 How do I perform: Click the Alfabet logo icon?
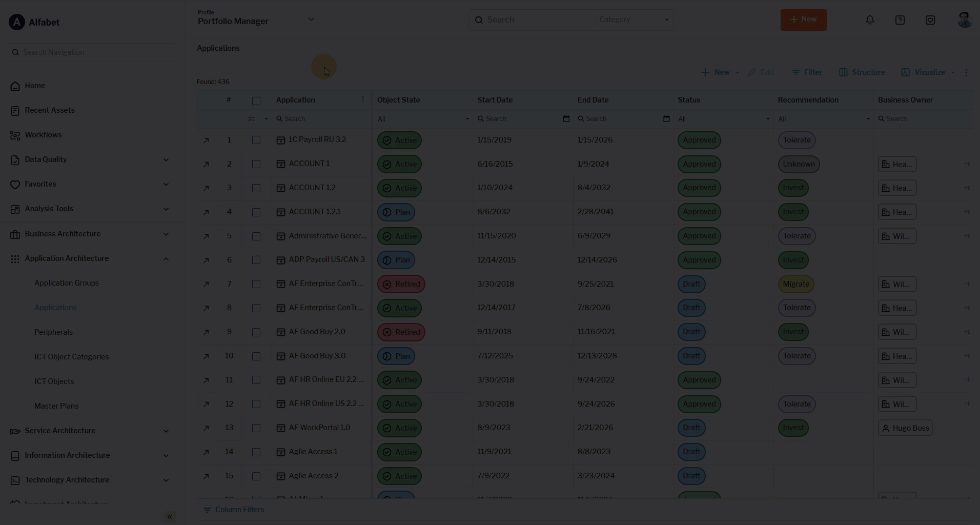coord(17,22)
